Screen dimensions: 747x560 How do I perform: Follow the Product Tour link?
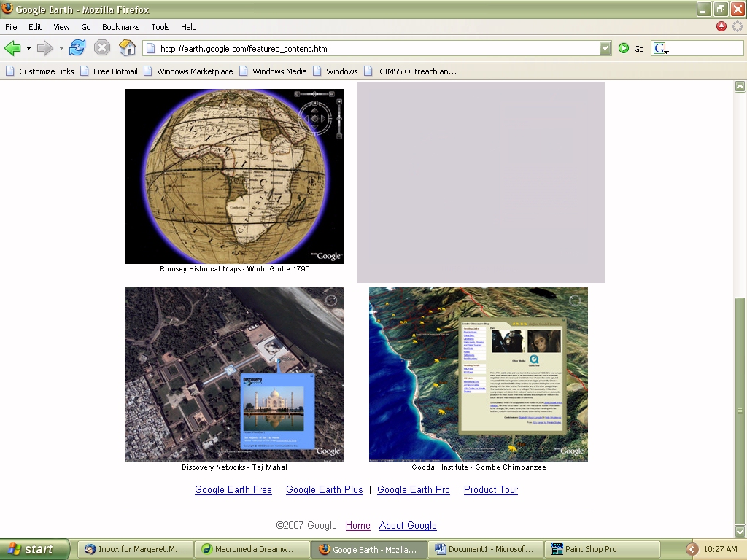tap(491, 489)
